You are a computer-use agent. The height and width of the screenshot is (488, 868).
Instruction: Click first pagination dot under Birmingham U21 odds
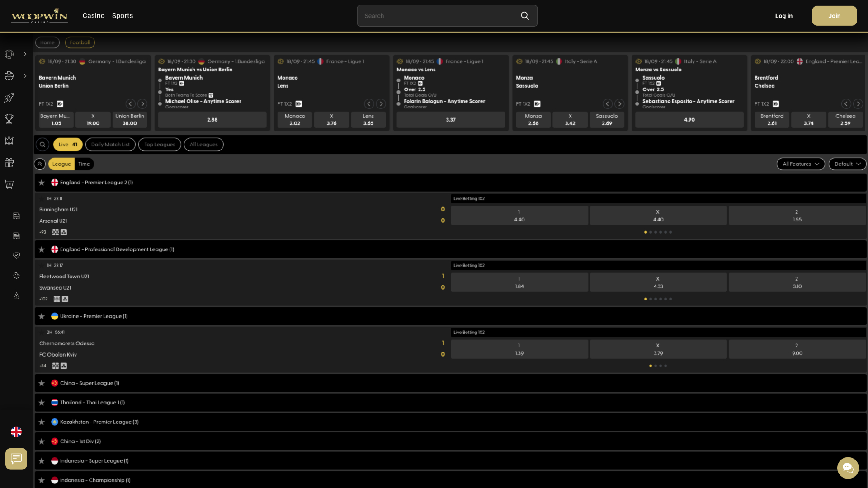click(646, 232)
